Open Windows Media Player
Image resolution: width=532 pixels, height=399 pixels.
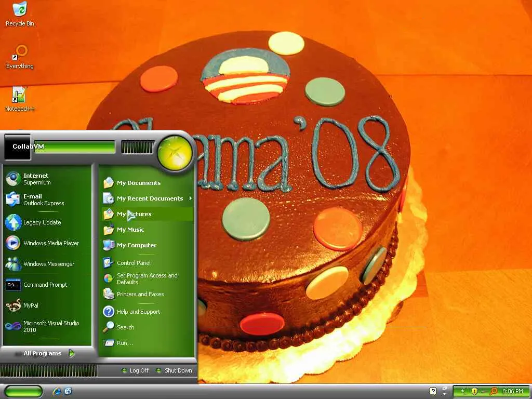pyautogui.click(x=47, y=243)
